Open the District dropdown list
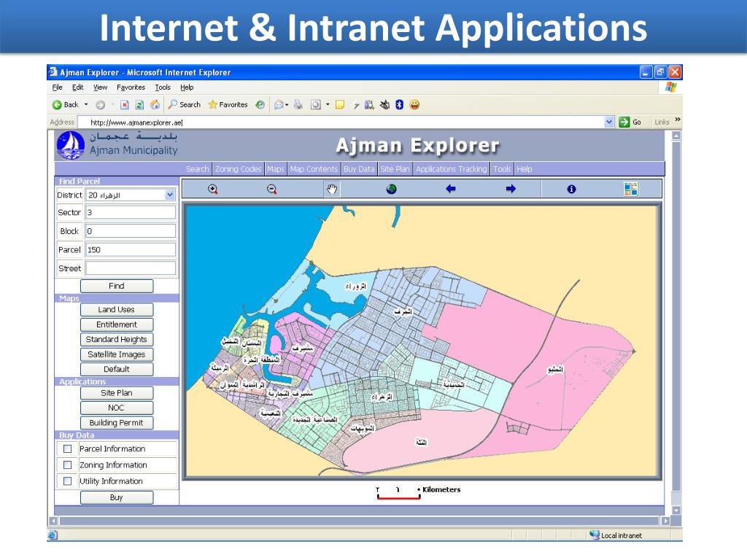Image resolution: width=747 pixels, height=560 pixels. 170,195
